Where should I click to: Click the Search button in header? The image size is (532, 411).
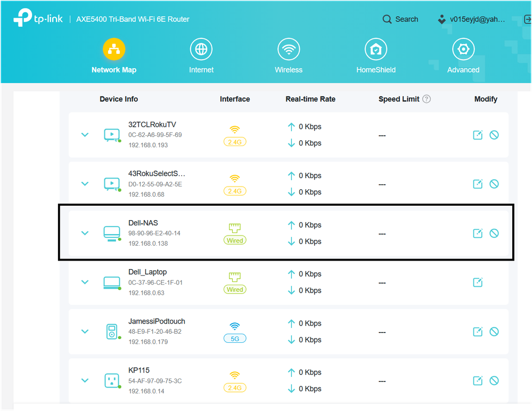[400, 19]
